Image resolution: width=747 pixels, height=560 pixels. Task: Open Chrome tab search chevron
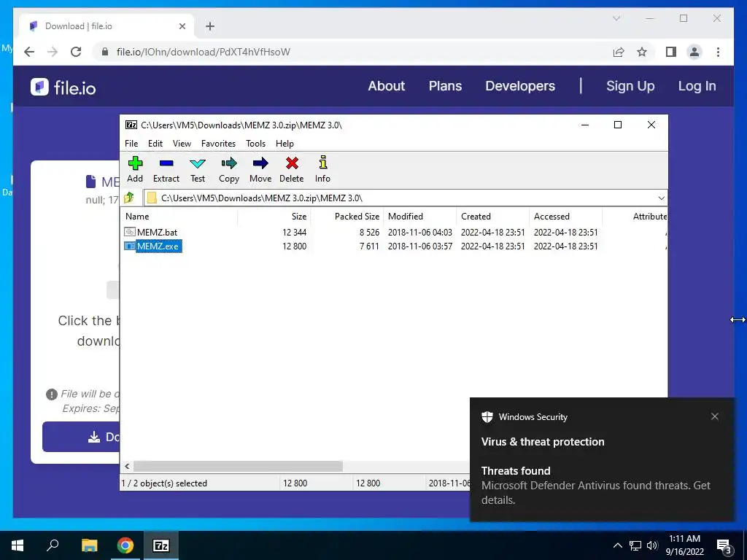click(x=616, y=18)
